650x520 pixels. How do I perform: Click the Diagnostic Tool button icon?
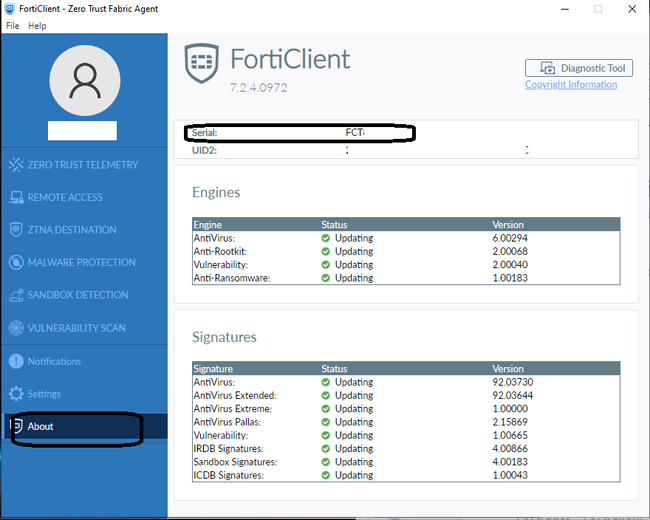coord(547,68)
